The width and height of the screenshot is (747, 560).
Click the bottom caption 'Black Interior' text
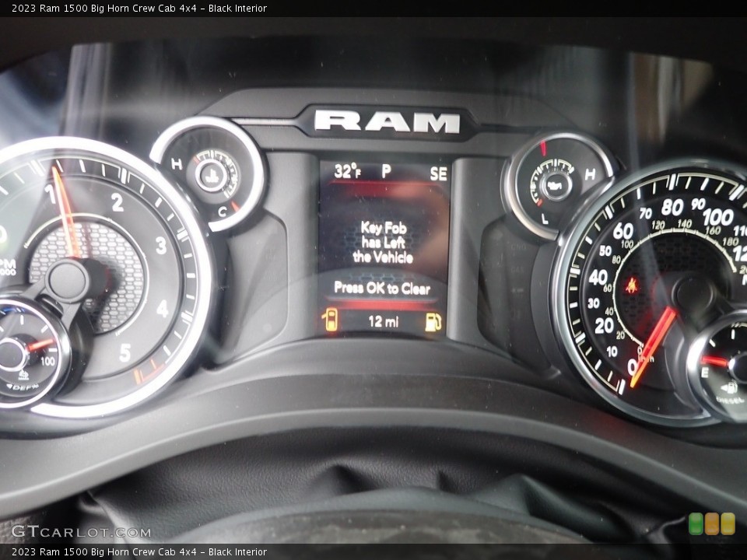pos(237,552)
